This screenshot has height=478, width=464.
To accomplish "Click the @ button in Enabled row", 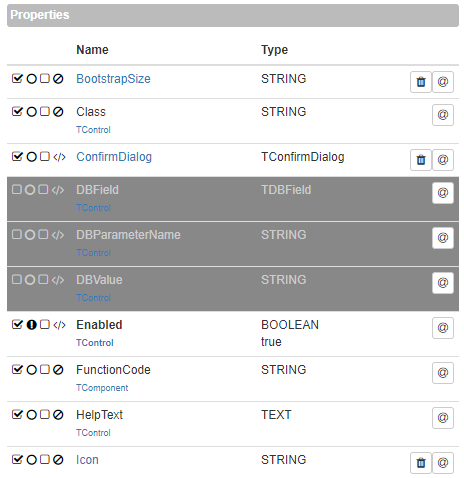I will coord(443,328).
